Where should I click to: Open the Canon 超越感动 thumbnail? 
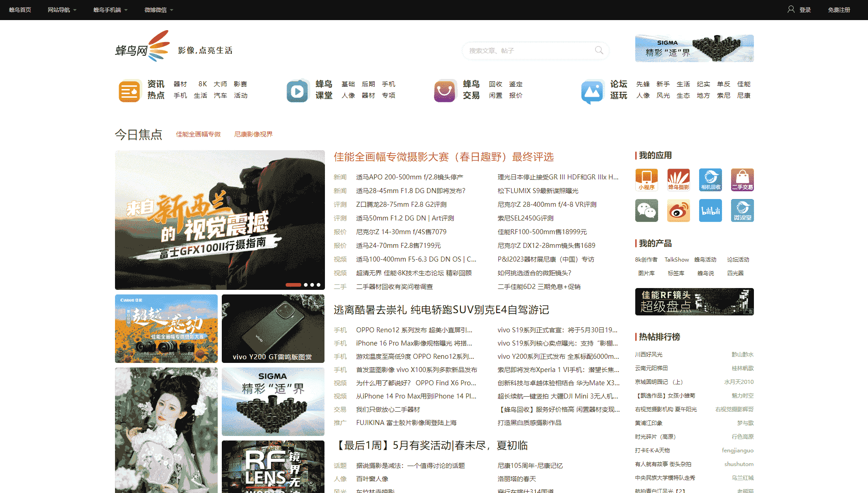(x=166, y=329)
